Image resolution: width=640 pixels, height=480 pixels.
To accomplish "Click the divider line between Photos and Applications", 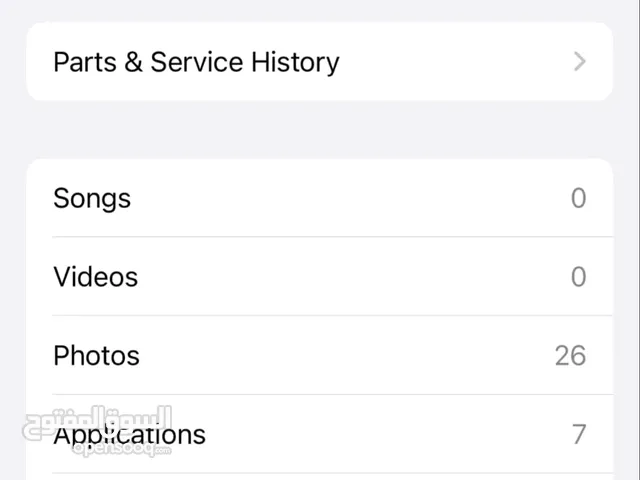I will 333,394.
